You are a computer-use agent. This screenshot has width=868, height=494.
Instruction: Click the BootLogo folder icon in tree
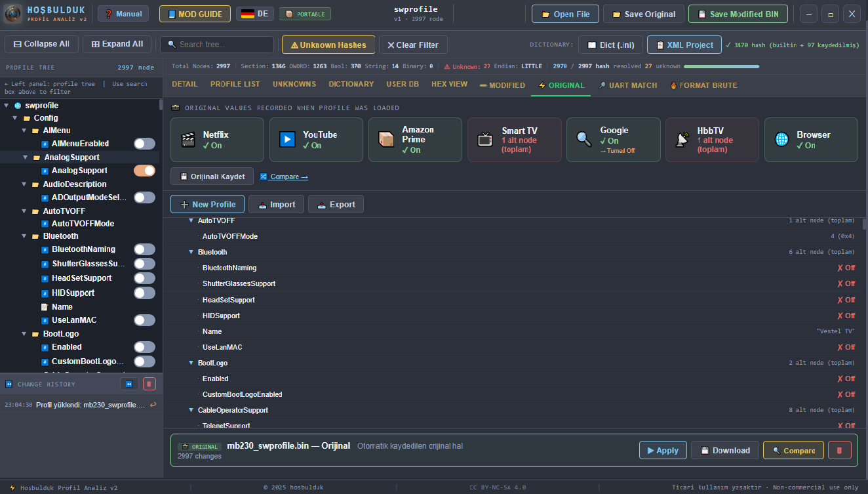pyautogui.click(x=35, y=334)
